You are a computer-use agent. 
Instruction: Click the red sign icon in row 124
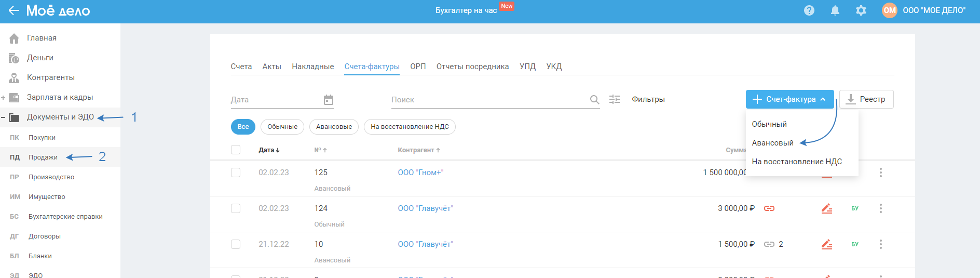click(827, 208)
